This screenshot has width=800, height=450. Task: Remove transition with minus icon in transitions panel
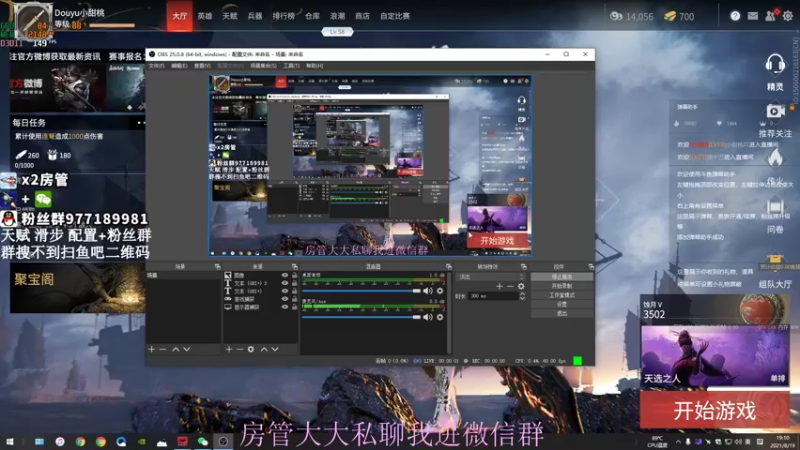(510, 286)
